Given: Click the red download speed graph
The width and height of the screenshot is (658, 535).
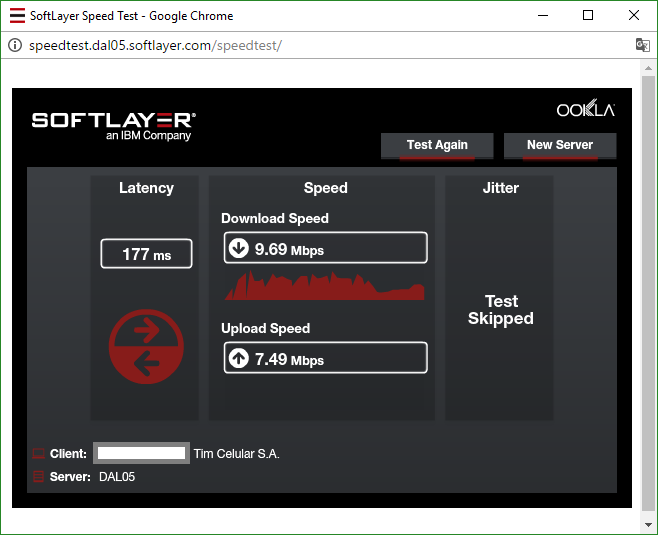Looking at the screenshot, I should point(325,286).
